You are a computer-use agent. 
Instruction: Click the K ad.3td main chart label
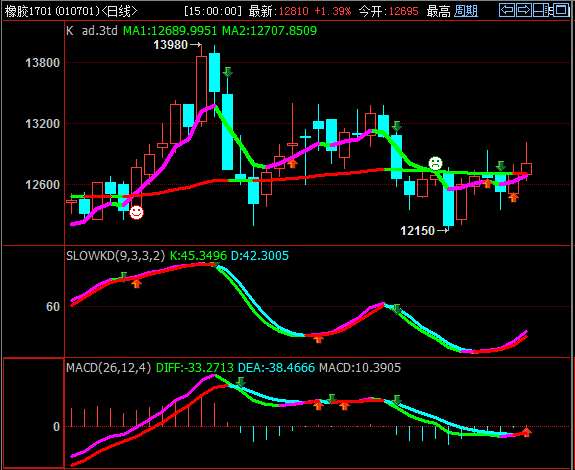tap(92, 30)
